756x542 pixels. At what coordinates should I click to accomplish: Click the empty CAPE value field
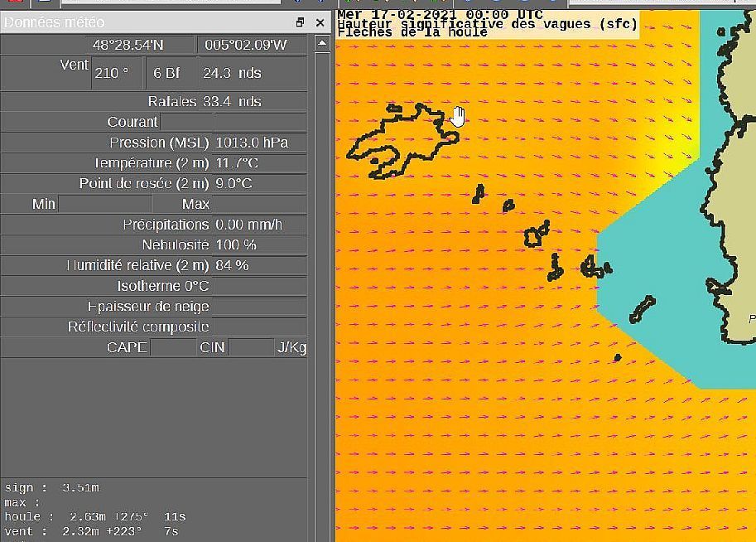(173, 347)
